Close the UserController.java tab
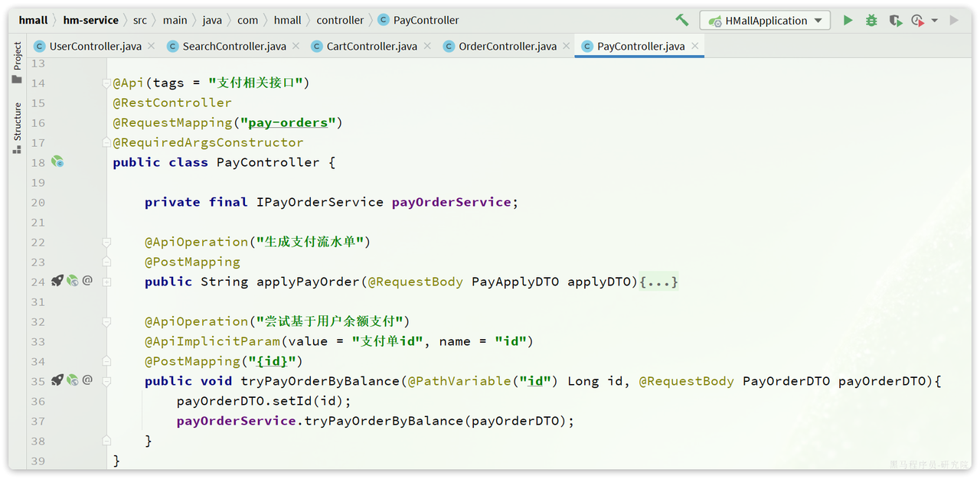The height and width of the screenshot is (479, 980). 152,47
